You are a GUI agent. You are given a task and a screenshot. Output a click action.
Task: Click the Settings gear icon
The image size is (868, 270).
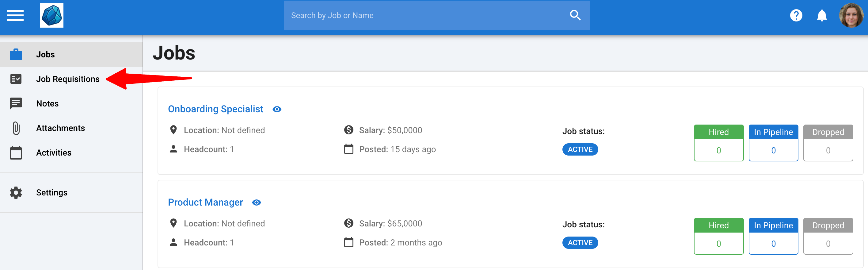pos(16,193)
